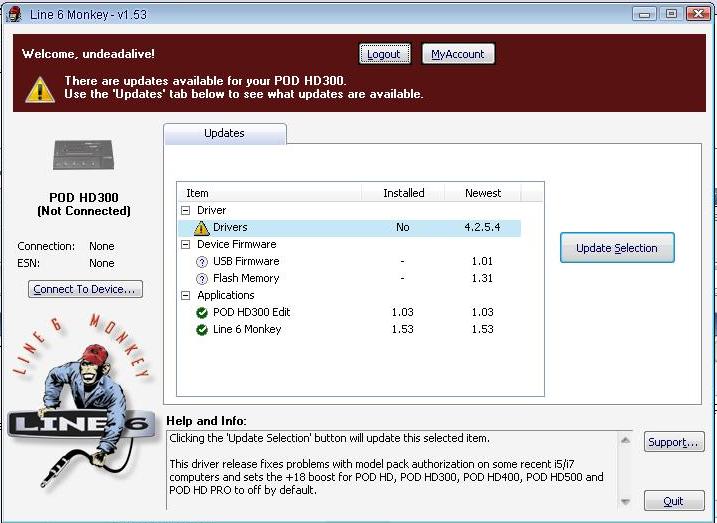Click the Help and Info scroll down arrow

[625, 502]
